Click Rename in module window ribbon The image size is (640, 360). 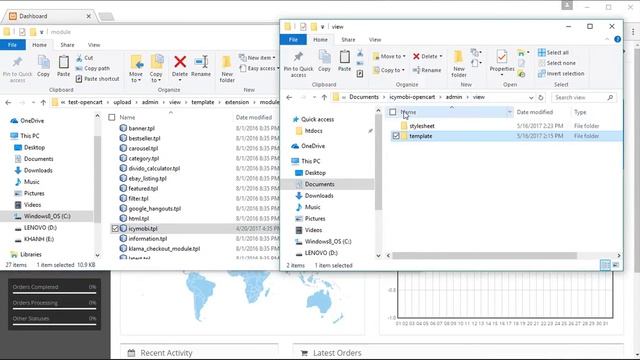click(x=201, y=66)
